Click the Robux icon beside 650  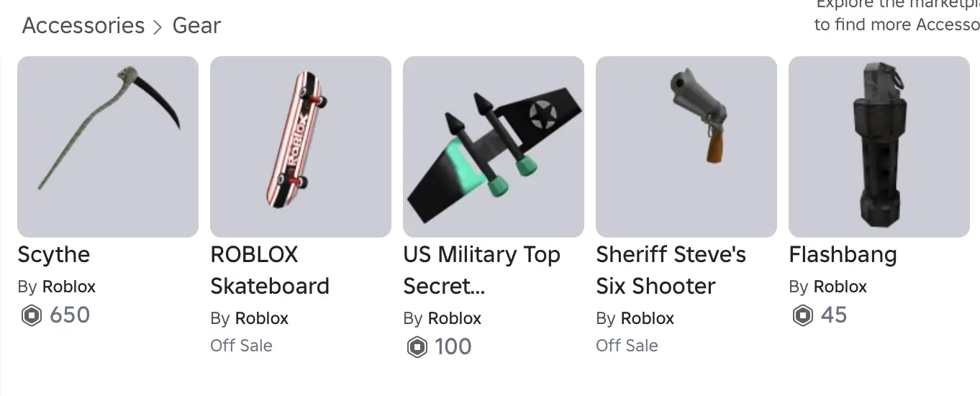pos(31,315)
